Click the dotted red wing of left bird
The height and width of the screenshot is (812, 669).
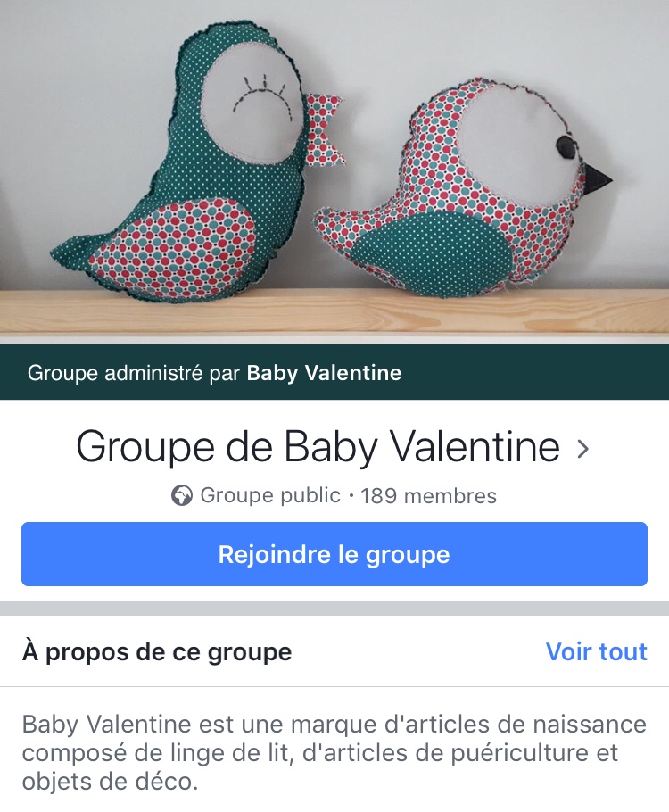point(173,249)
